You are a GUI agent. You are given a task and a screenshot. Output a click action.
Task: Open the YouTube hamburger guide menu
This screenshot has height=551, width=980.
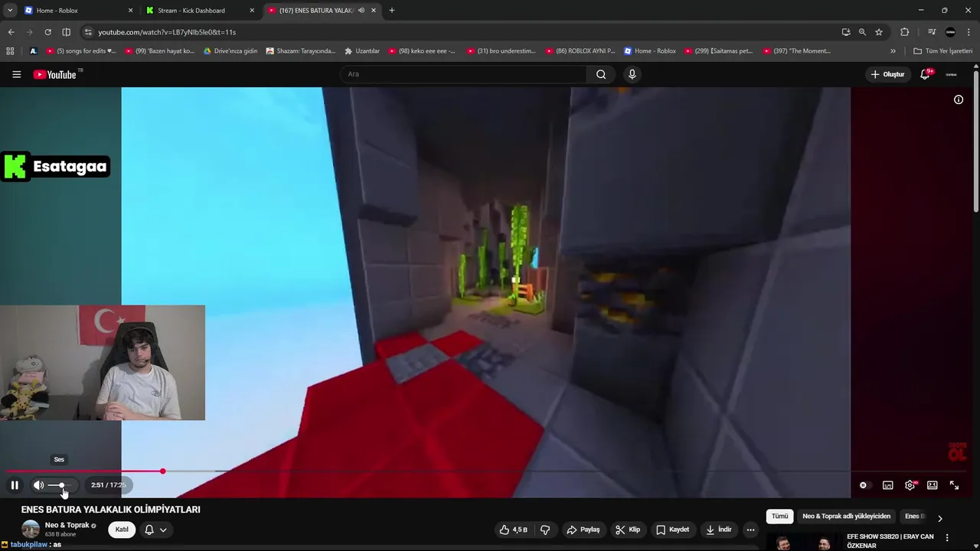pyautogui.click(x=16, y=74)
